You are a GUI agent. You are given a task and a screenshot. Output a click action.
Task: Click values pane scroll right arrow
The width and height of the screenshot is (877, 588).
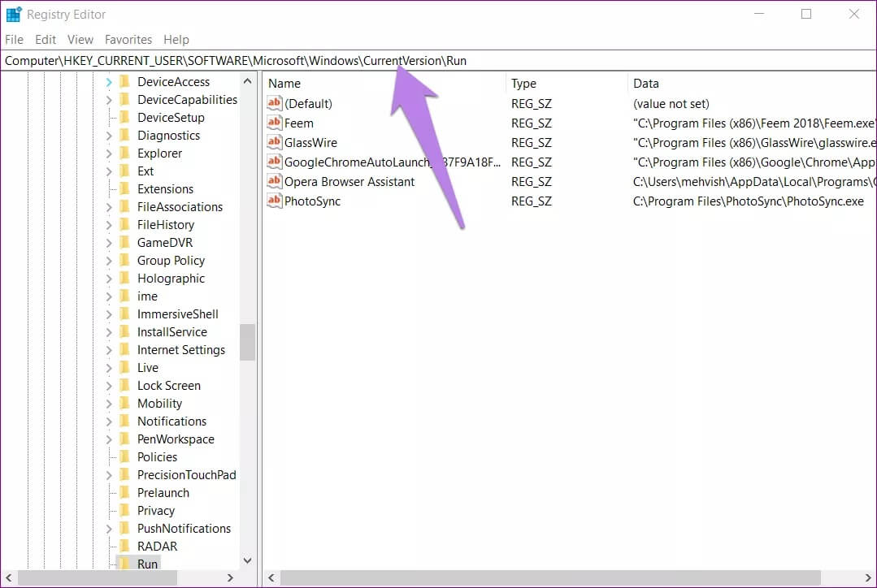(867, 578)
